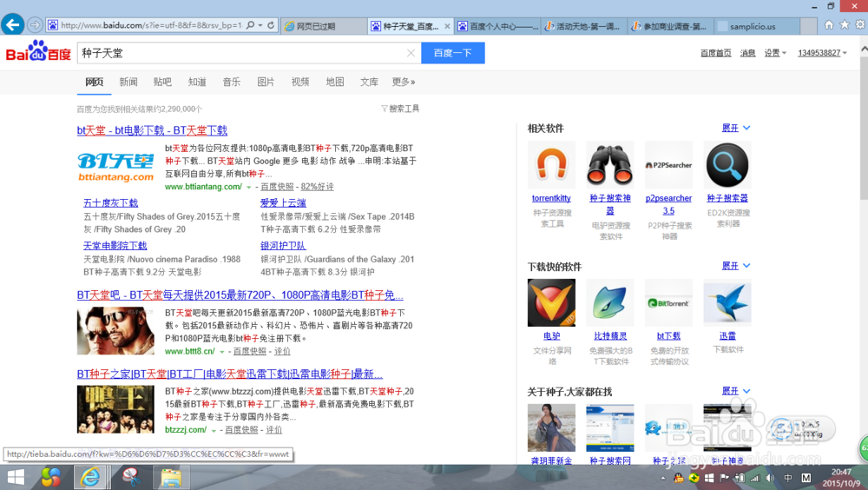Click the 龚玥菲新金 photo thumbnail
This screenshot has height=490, width=868.
tap(551, 427)
